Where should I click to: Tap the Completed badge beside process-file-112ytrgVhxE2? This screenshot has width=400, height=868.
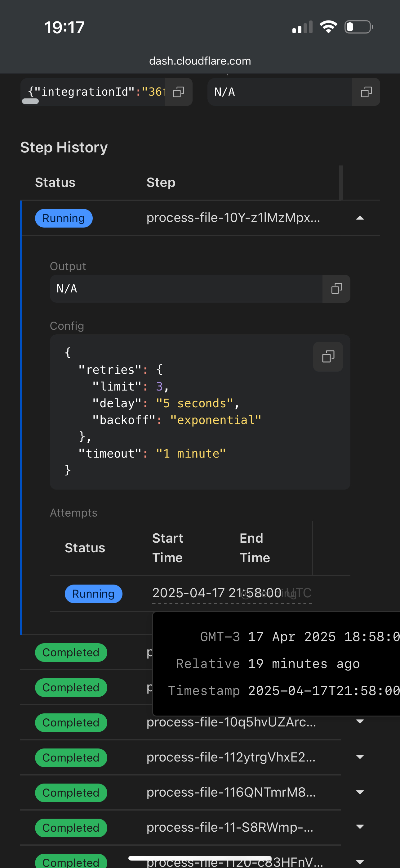tap(71, 758)
